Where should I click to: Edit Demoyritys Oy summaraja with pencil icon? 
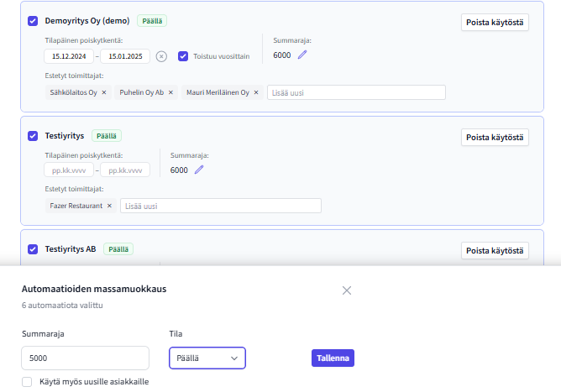(x=302, y=55)
